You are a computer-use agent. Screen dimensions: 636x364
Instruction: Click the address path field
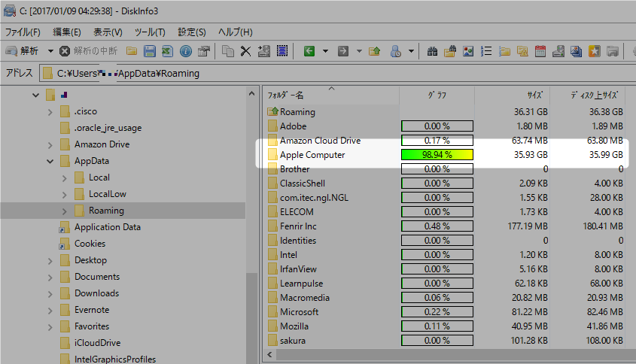point(336,74)
